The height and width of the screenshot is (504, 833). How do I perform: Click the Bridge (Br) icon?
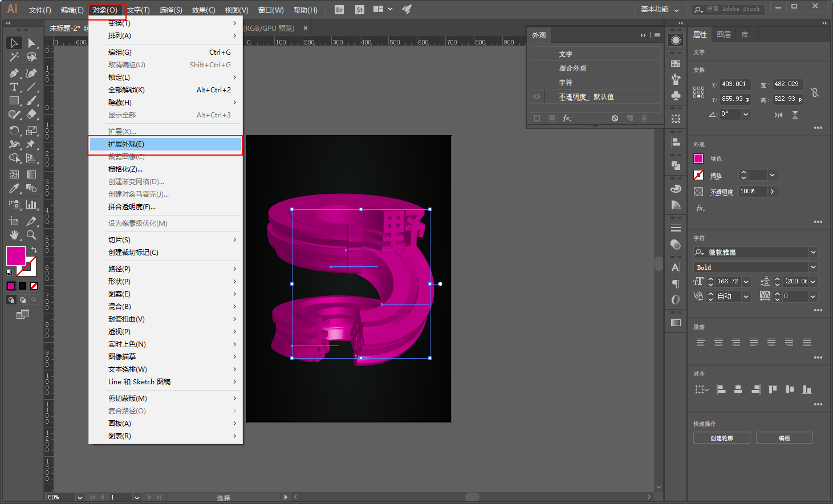point(339,10)
